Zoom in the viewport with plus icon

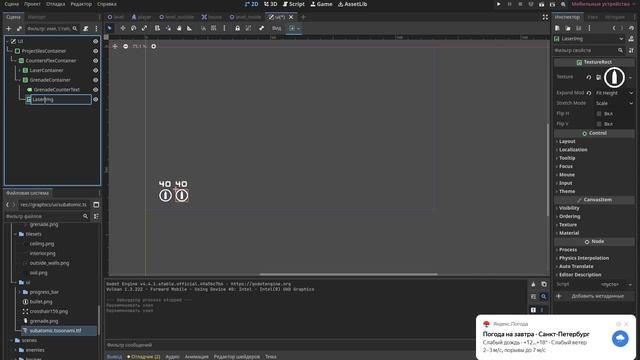pos(153,46)
